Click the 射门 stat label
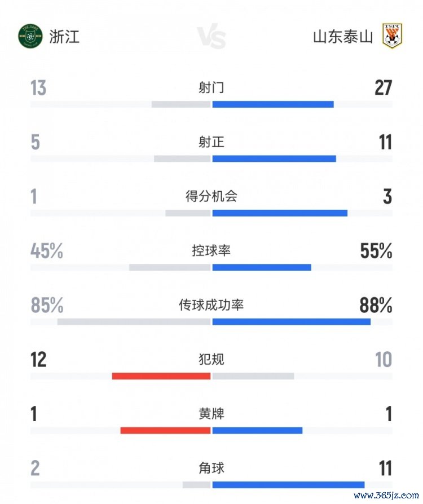423x504 pixels. coord(211,87)
